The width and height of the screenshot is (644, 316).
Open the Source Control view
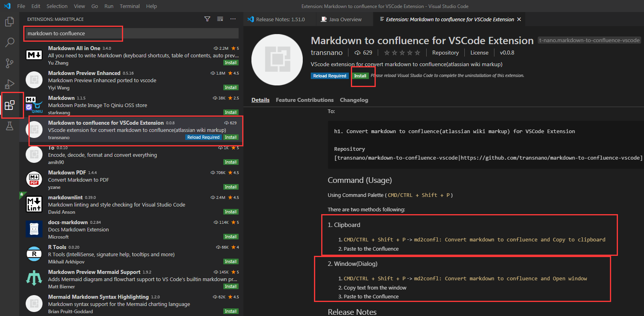click(x=10, y=63)
